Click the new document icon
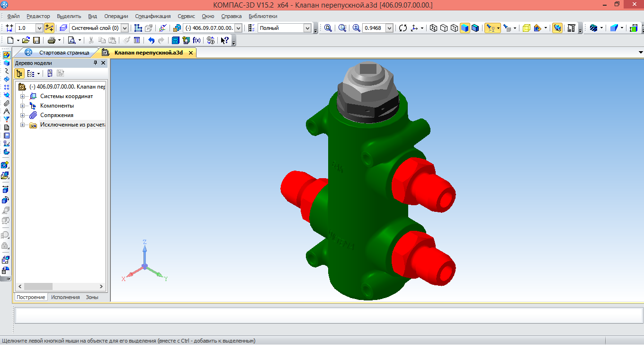This screenshot has height=345, width=644. [x=10, y=40]
